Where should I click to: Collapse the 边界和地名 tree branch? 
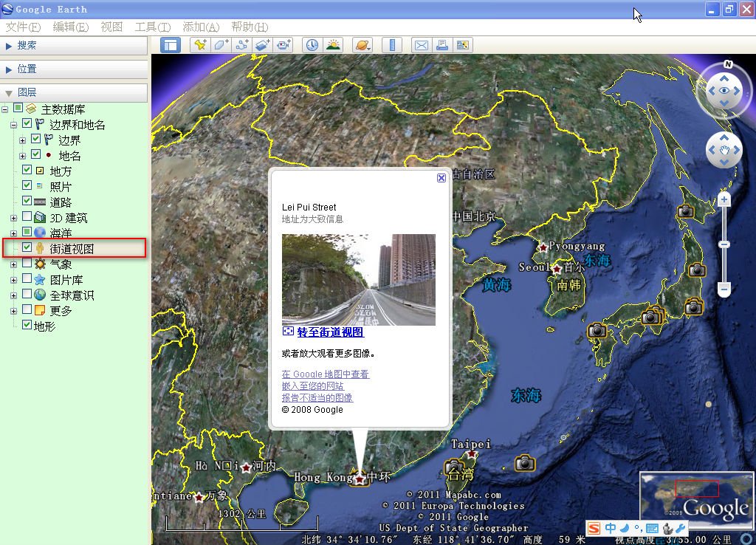13,124
